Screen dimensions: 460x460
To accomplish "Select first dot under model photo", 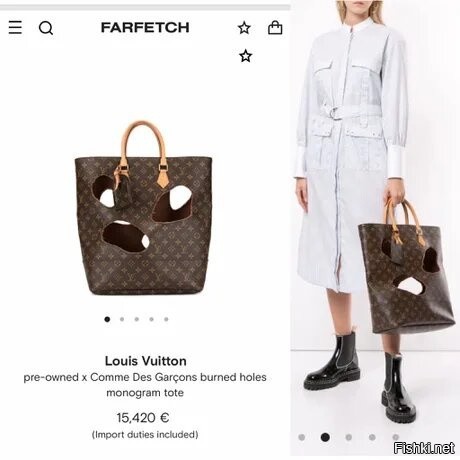I will pos(302,437).
